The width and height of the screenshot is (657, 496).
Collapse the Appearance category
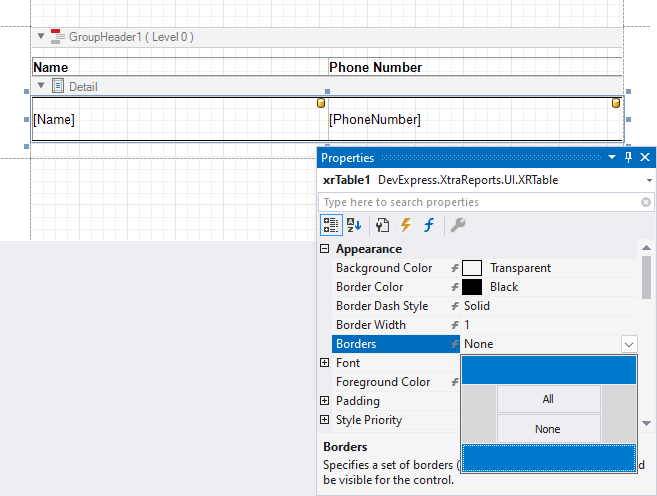click(x=324, y=249)
